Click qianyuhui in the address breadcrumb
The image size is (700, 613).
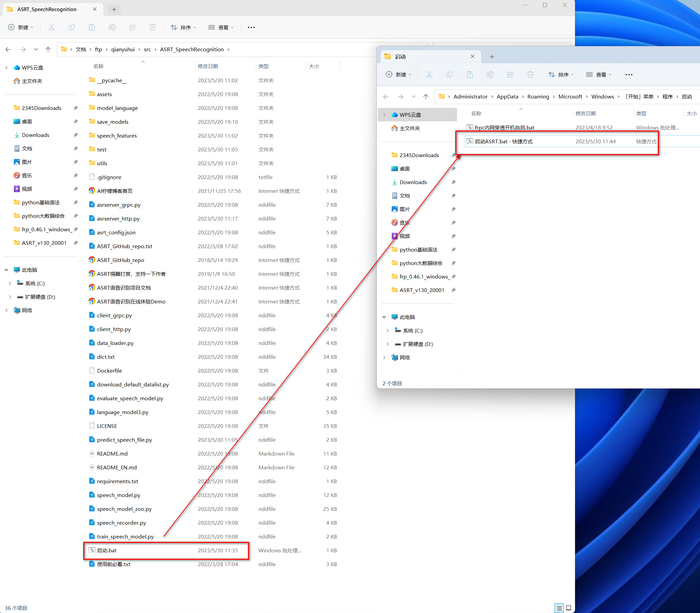coord(123,50)
